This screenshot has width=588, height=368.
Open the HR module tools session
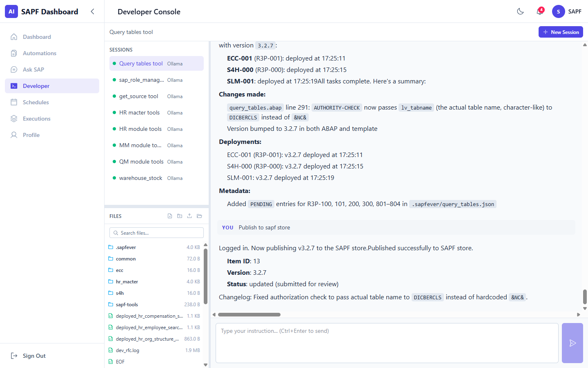coord(156,129)
